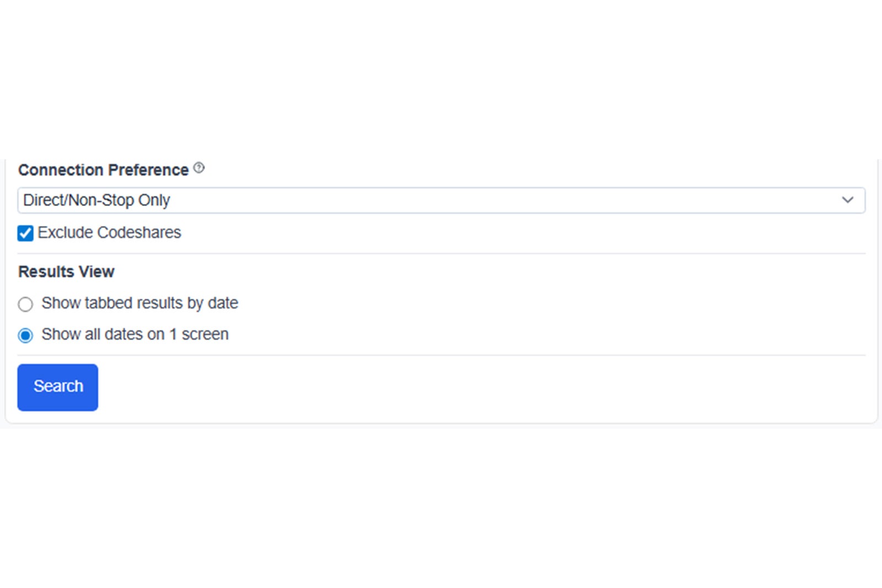Open the Connection Preference dropdown
The width and height of the screenshot is (882, 588).
[441, 200]
